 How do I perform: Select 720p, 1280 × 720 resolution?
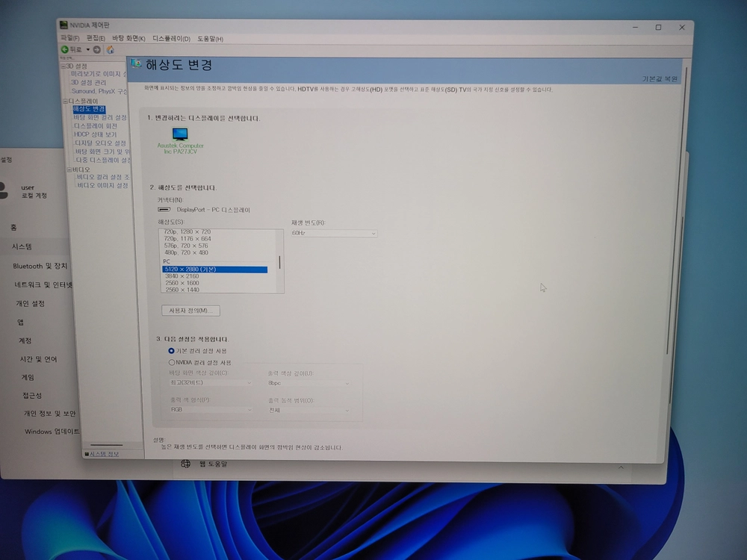(187, 232)
